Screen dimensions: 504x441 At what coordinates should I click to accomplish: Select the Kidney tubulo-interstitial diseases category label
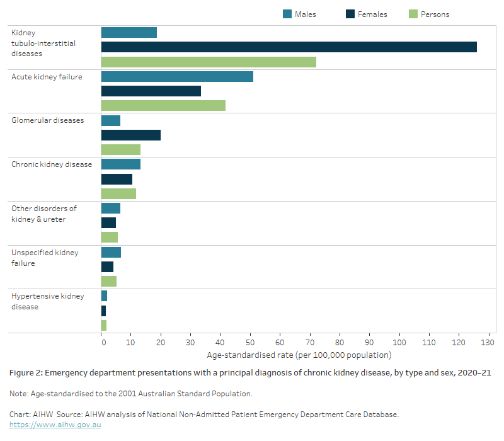coord(43,43)
